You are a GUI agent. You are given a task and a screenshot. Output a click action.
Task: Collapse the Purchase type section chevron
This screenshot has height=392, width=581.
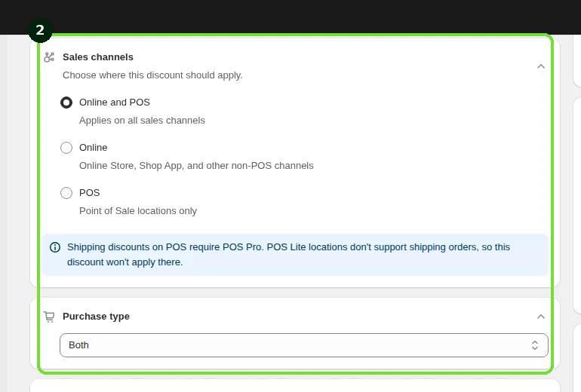tap(541, 317)
